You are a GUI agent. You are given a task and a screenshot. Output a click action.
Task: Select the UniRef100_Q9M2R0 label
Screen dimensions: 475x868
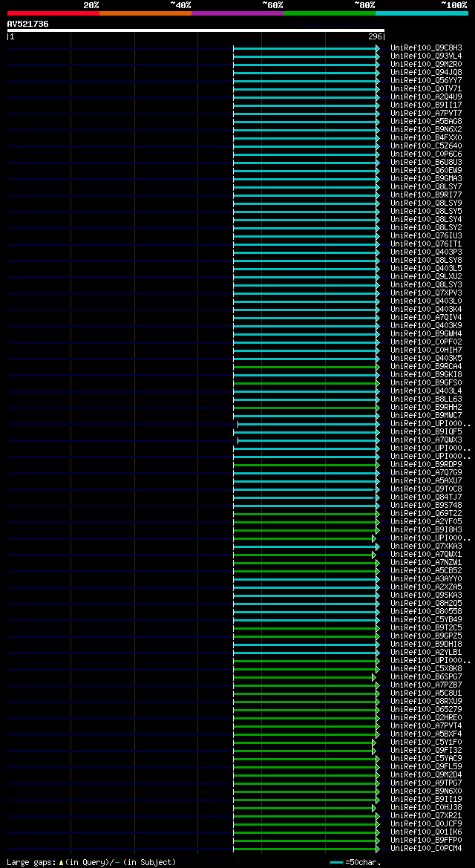pos(426,64)
